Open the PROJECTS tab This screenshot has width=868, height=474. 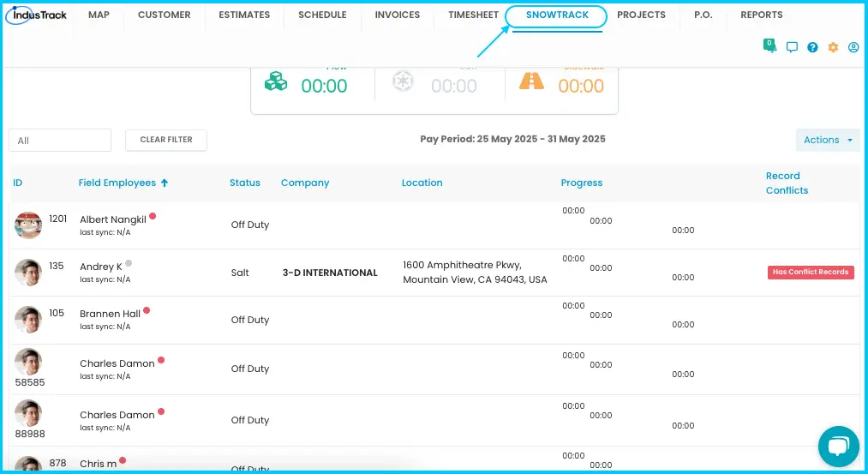pos(641,15)
